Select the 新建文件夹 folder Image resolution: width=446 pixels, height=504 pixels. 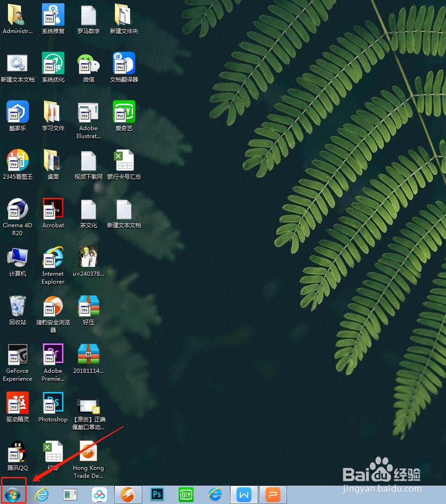coord(124,19)
